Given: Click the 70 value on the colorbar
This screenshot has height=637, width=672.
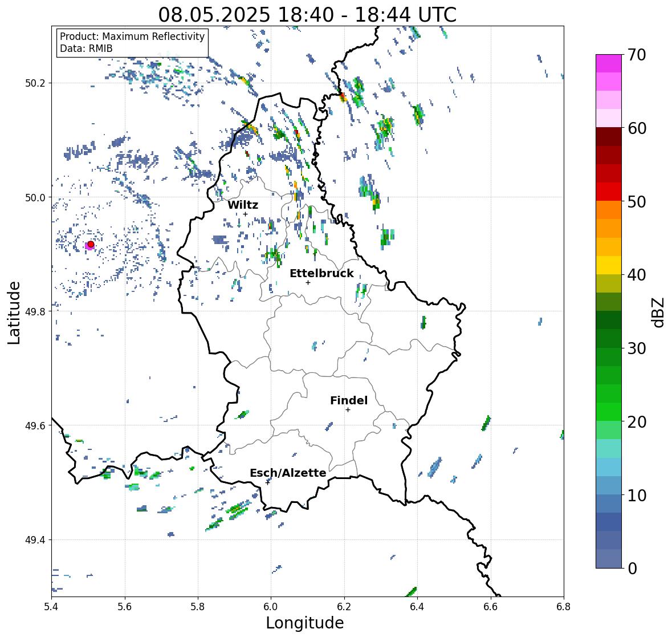Looking at the screenshot, I should point(637,55).
